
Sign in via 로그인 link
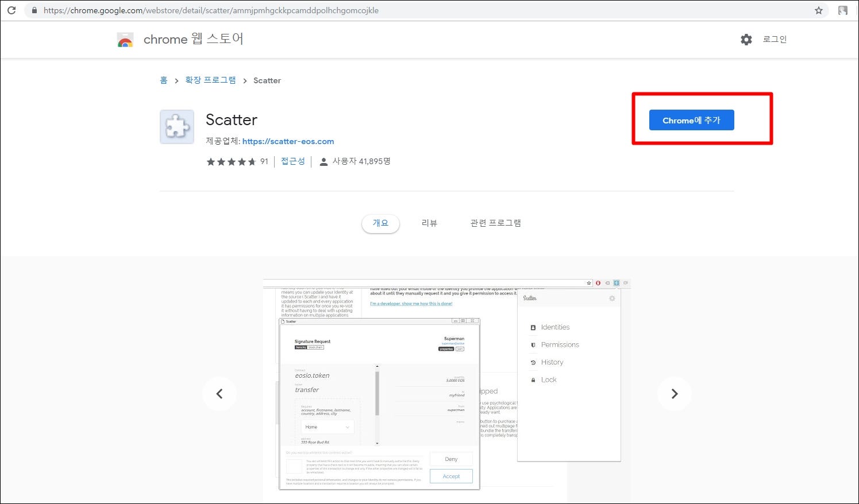[775, 39]
